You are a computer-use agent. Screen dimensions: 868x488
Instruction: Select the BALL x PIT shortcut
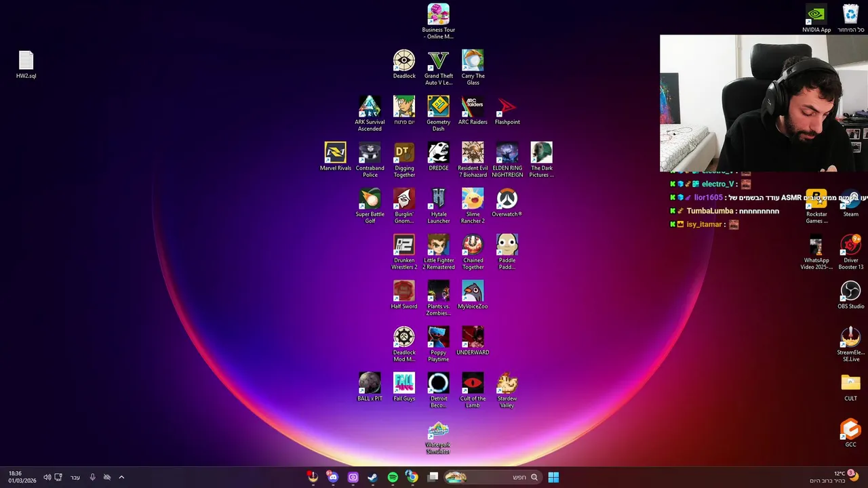tap(370, 387)
